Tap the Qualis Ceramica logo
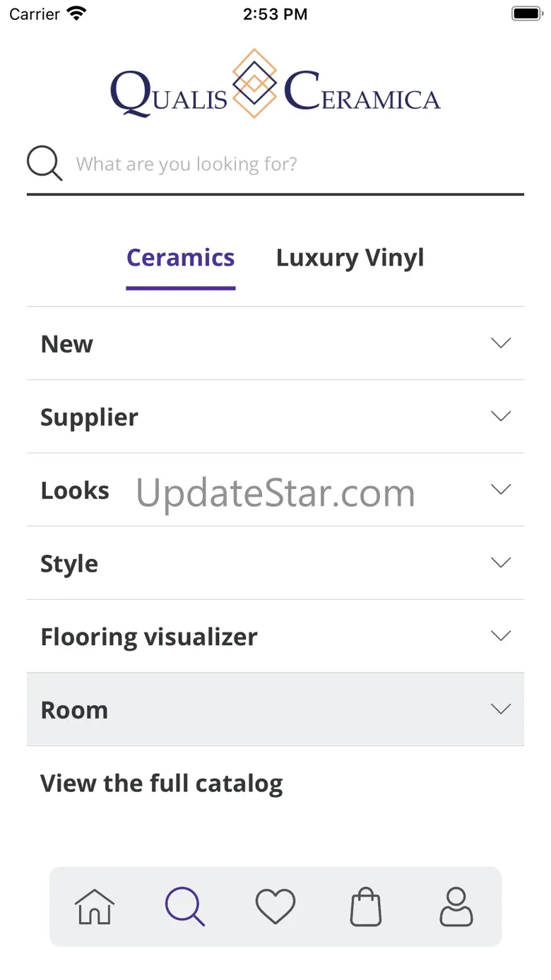The image size is (551, 980). point(275,85)
